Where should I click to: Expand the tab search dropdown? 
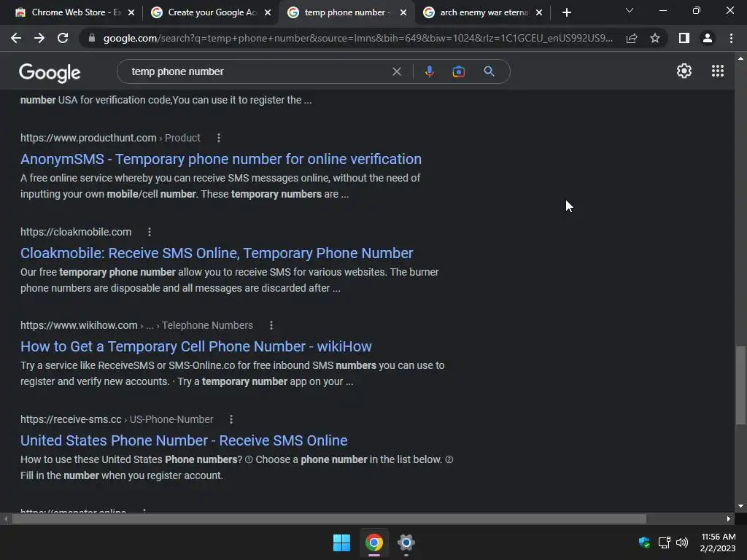630,10
